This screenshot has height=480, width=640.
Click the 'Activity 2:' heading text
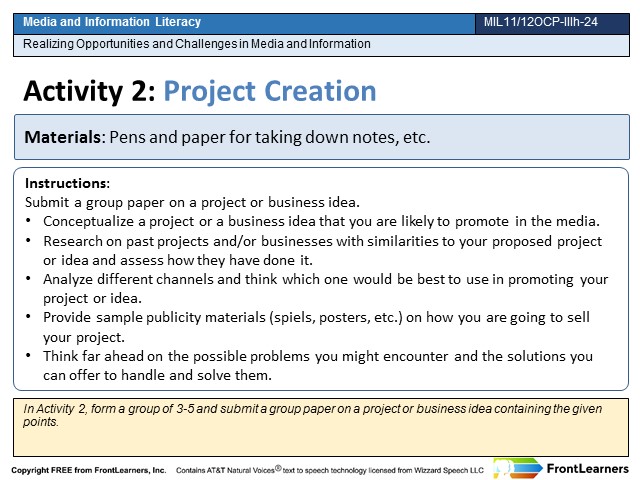pos(89,91)
